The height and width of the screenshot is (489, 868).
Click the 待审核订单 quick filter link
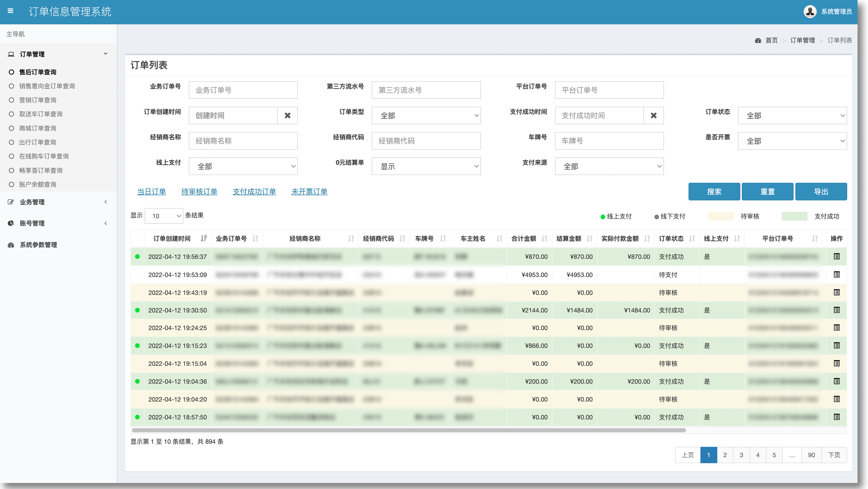[x=199, y=192]
